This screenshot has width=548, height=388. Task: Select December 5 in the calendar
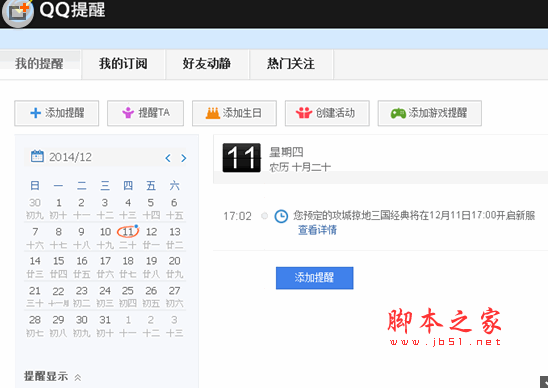coord(151,203)
